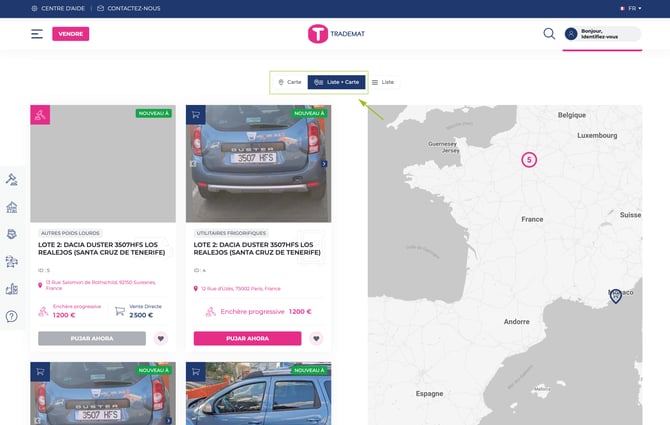This screenshot has width=670, height=425.
Task: Click the cart badge on third card
Action: click(x=40, y=372)
